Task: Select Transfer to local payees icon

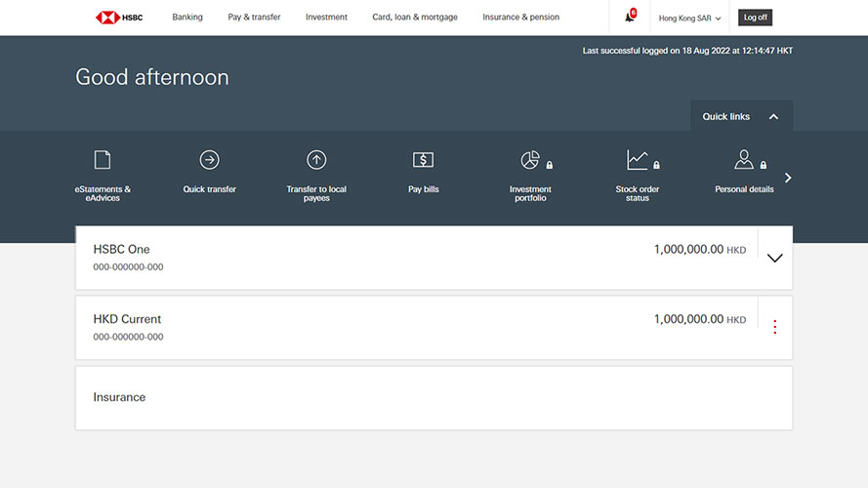Action: [316, 160]
